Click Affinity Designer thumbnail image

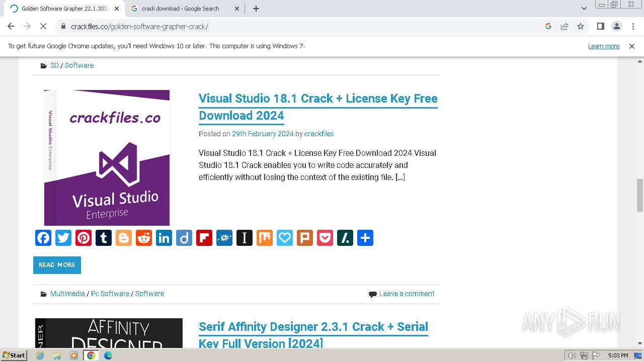click(109, 333)
